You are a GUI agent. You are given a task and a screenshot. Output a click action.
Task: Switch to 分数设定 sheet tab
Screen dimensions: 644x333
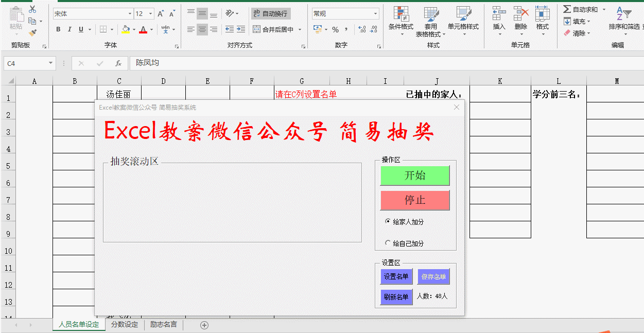click(125, 325)
